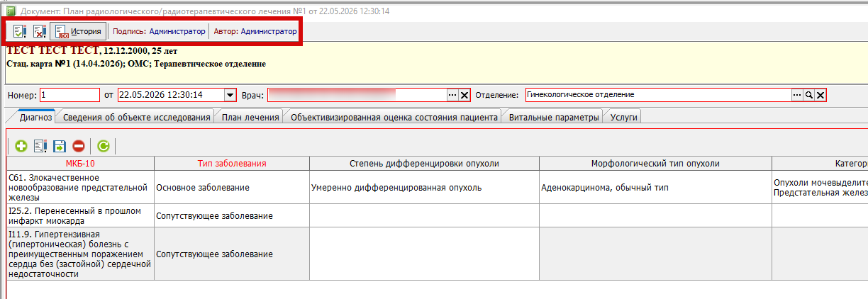Clear the Отделение field with X button
Screen dimensions: 868x299
(820, 95)
